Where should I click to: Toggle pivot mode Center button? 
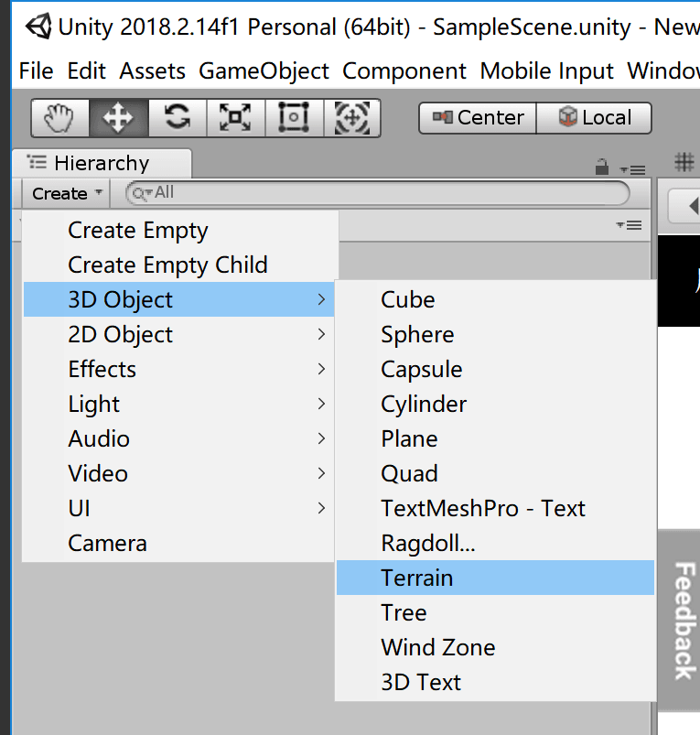point(478,118)
